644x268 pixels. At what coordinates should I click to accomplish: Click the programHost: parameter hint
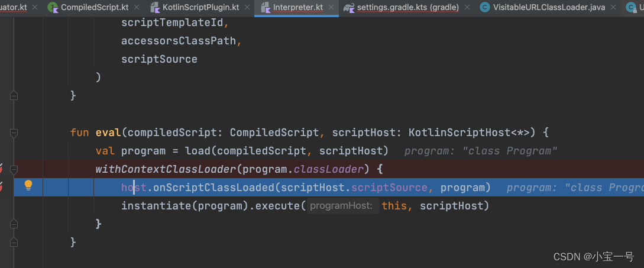click(x=344, y=205)
